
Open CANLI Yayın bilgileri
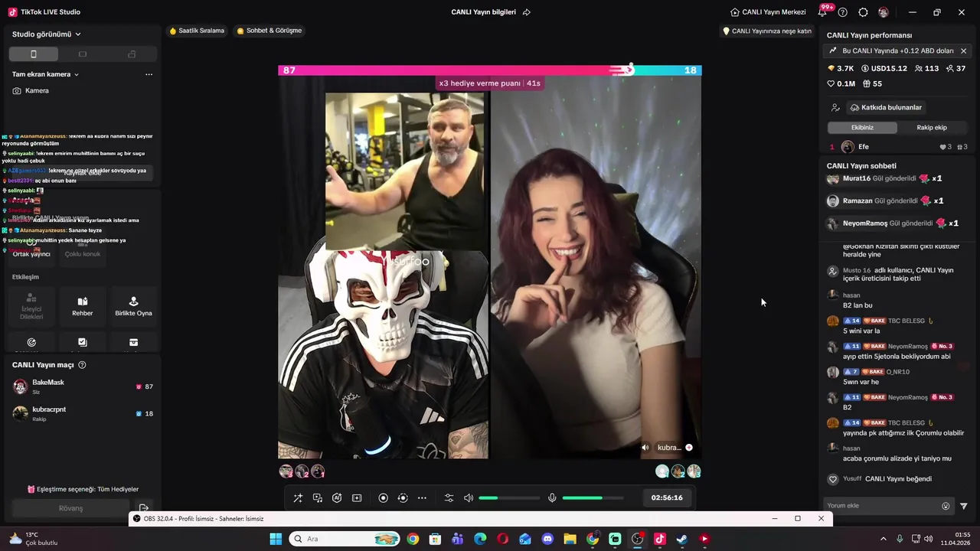483,12
